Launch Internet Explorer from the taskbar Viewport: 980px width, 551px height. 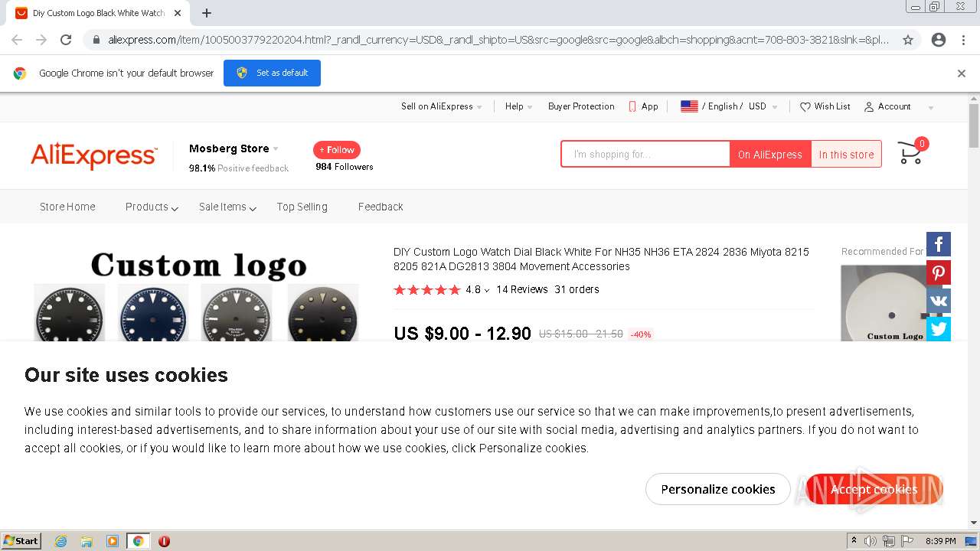[x=60, y=541]
